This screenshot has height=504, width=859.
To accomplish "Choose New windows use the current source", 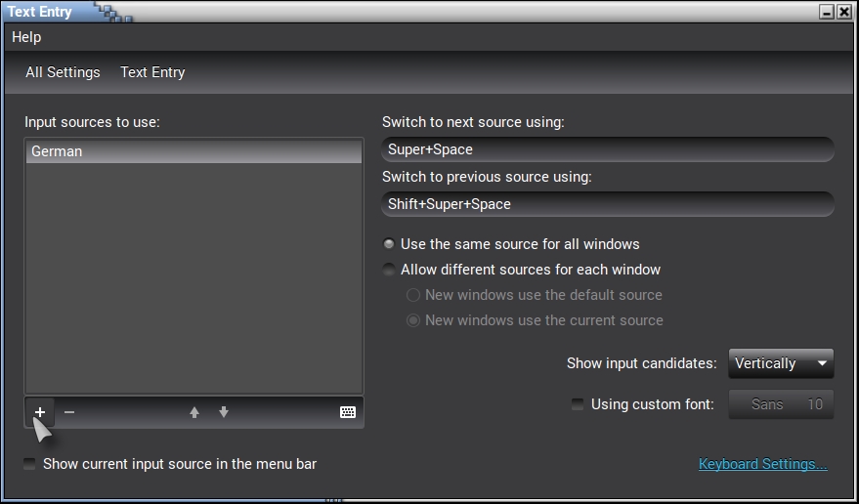I will click(413, 320).
